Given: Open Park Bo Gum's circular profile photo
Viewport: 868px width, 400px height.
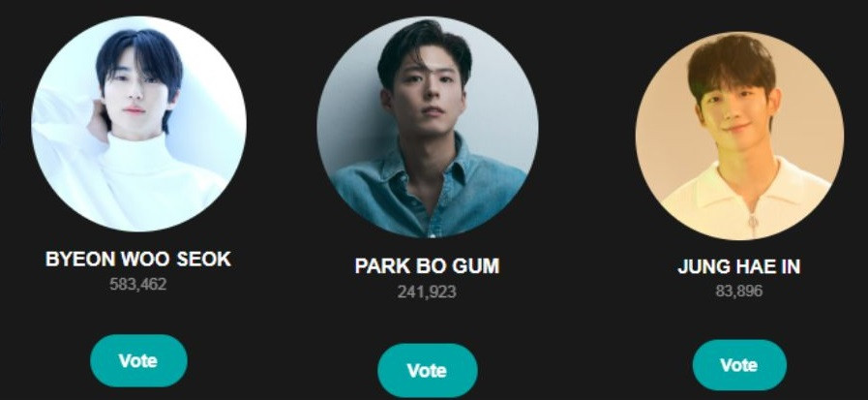Looking at the screenshot, I should tap(428, 128).
